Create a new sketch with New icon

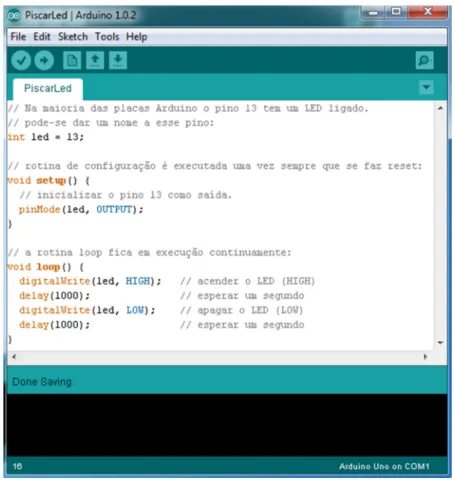coord(72,60)
